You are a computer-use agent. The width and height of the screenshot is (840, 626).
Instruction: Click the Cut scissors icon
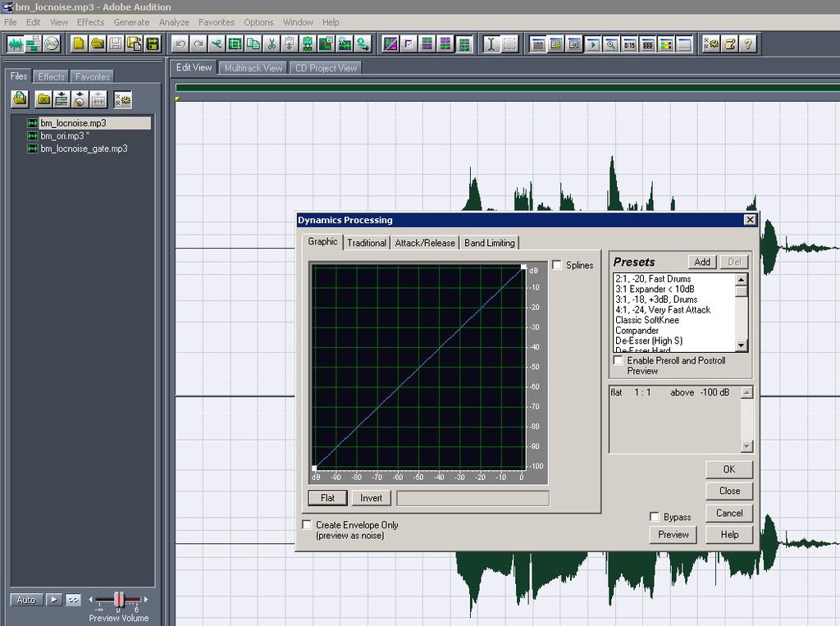[x=272, y=44]
